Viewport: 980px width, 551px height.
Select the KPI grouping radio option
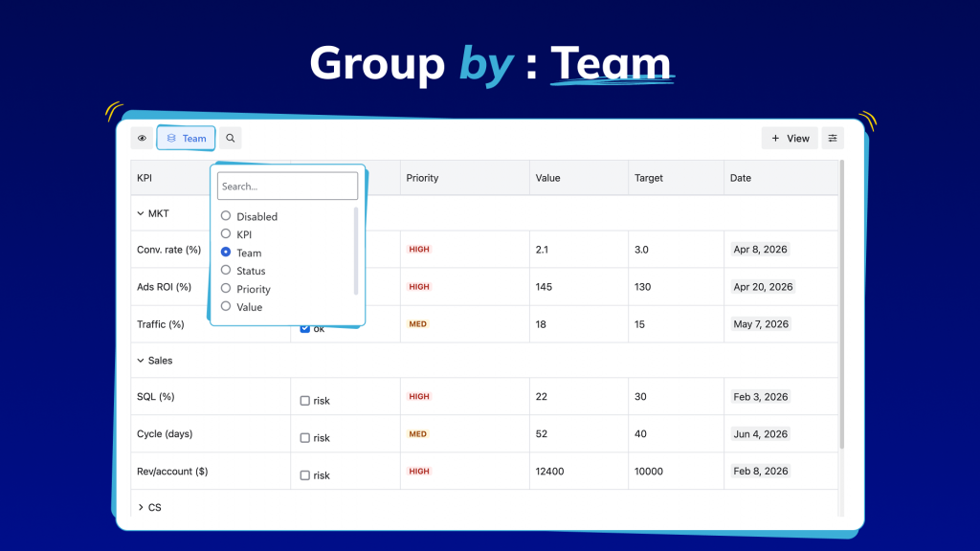coord(226,234)
